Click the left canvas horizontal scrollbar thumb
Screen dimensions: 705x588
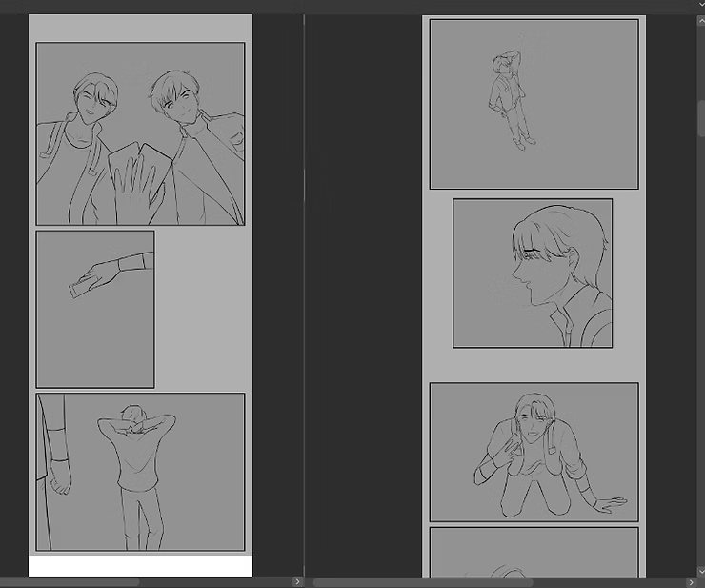[x=70, y=582]
